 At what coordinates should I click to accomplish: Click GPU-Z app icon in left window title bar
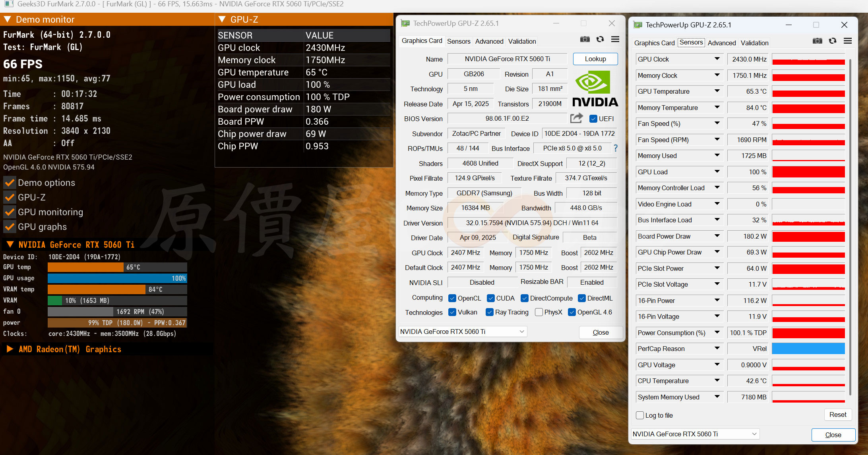pos(405,23)
